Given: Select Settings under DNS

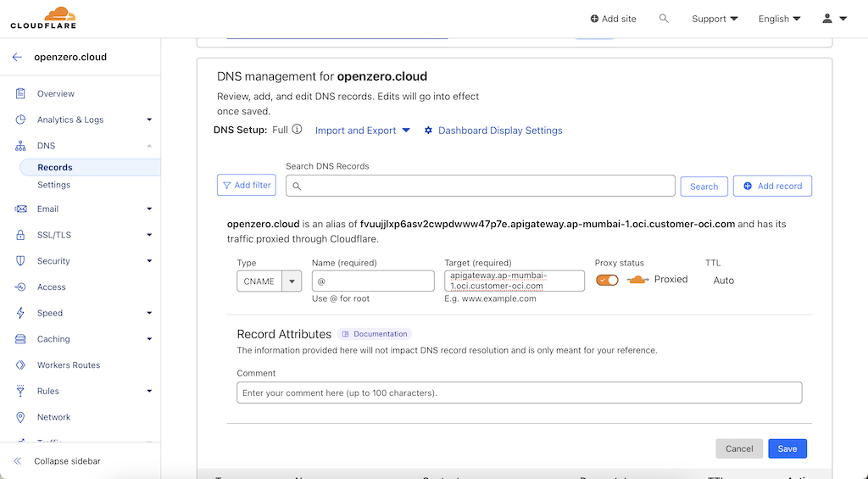Looking at the screenshot, I should tap(53, 185).
